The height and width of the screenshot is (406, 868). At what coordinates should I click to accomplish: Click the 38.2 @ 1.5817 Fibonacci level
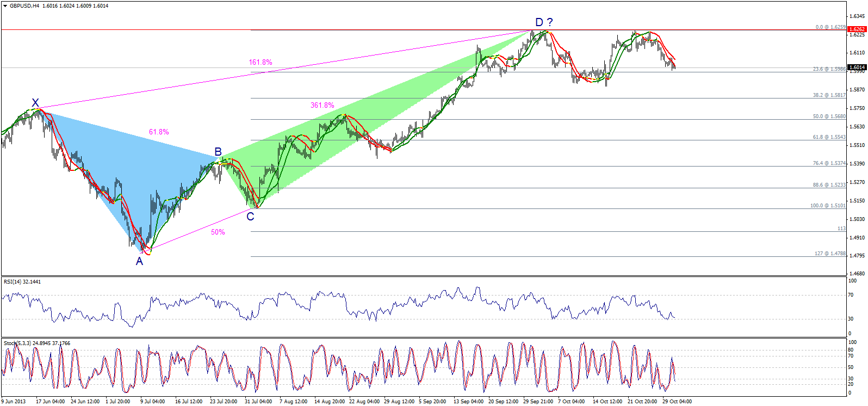point(829,95)
